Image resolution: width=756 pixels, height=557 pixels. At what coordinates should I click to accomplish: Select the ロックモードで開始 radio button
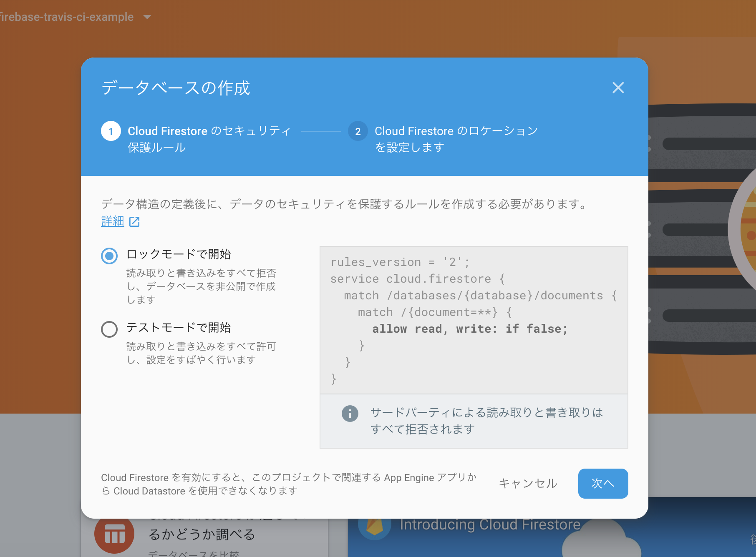pos(109,256)
